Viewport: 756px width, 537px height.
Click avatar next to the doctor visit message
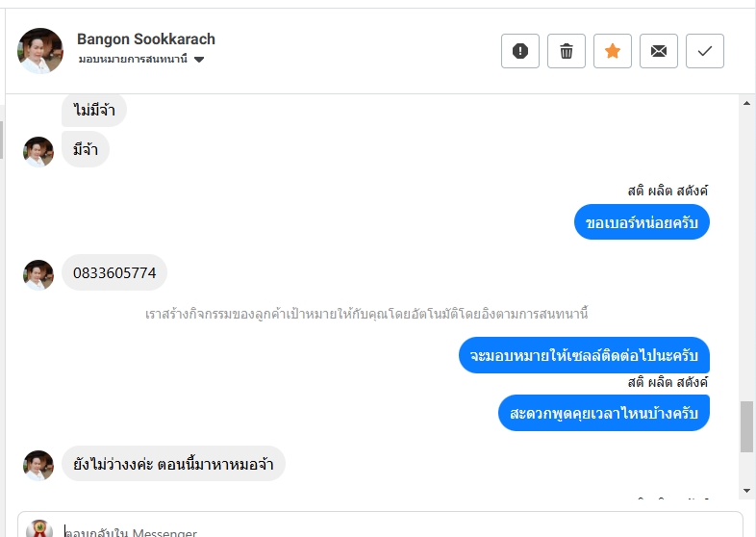38,465
